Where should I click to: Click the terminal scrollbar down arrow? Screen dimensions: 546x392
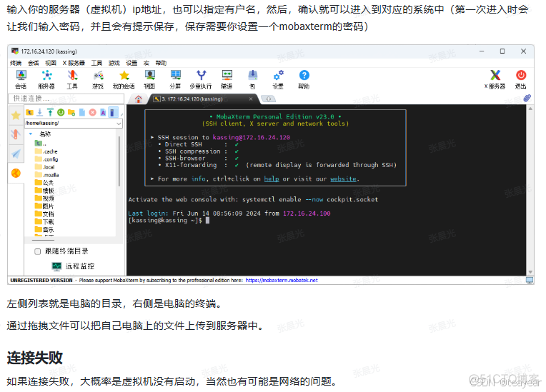pos(530,272)
